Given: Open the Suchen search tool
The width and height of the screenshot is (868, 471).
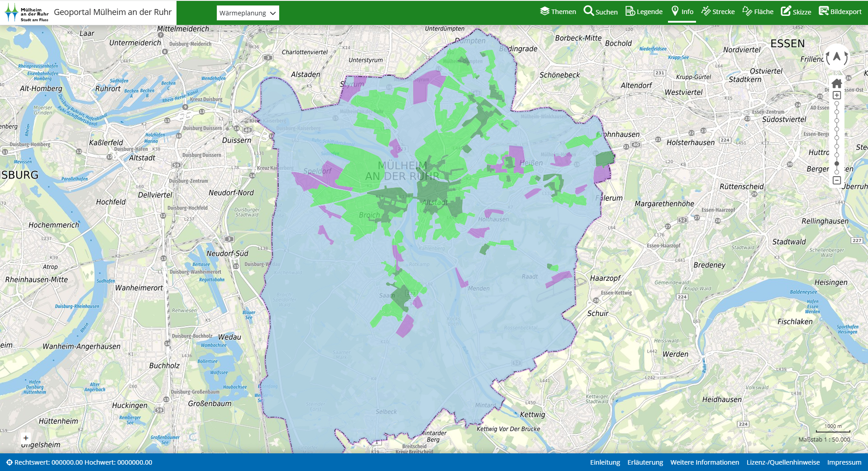Looking at the screenshot, I should (x=601, y=11).
